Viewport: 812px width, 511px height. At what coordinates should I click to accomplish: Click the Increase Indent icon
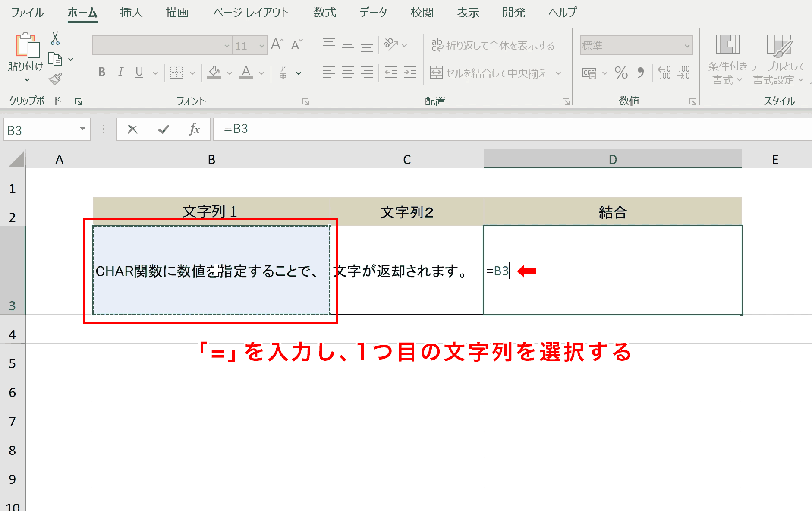click(410, 72)
